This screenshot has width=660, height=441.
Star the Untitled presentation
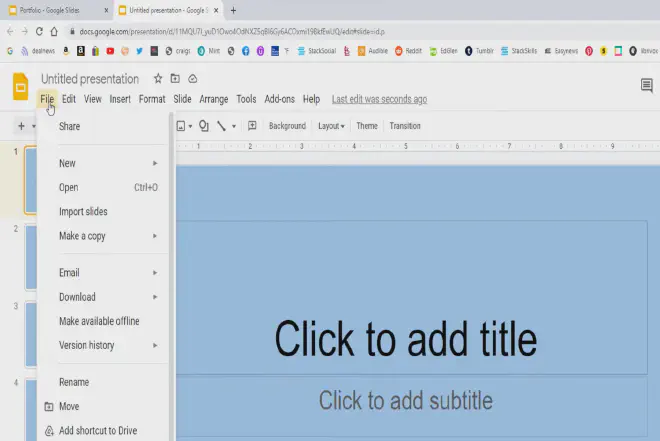(158, 79)
